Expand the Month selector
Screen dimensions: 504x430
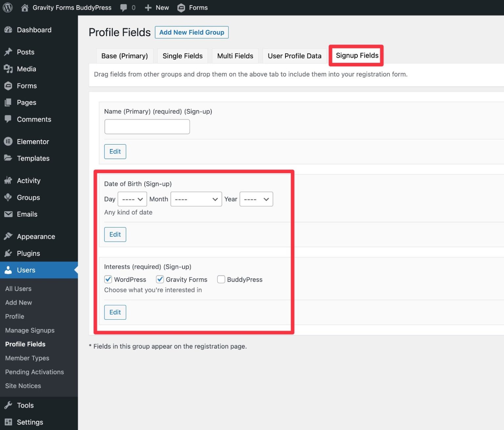(196, 199)
